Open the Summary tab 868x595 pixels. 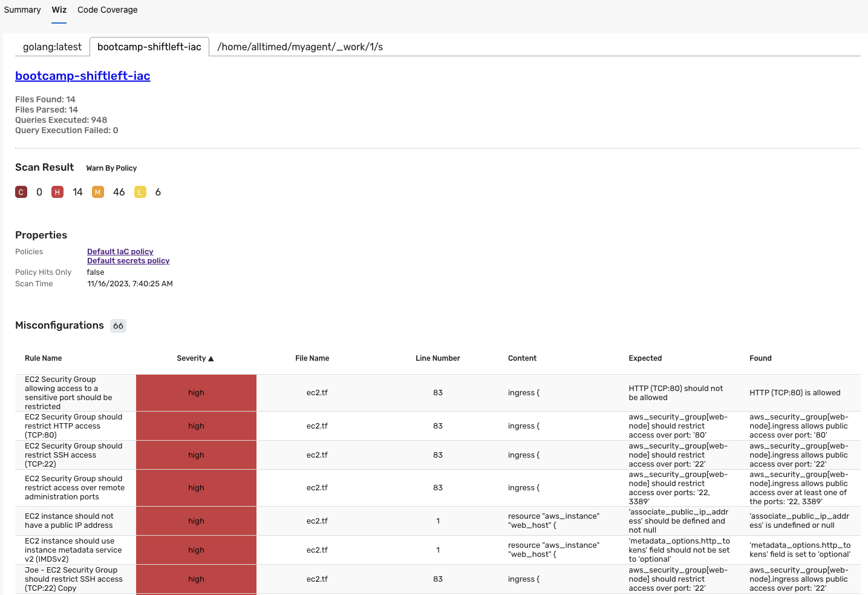[22, 10]
